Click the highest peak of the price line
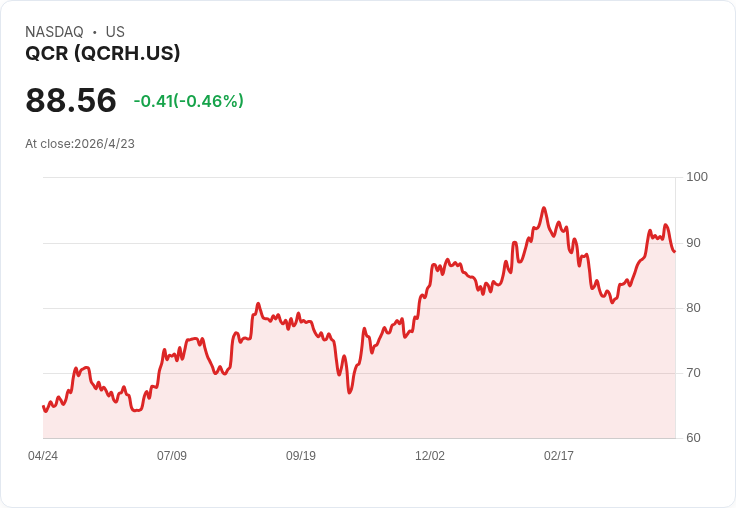 (x=543, y=208)
